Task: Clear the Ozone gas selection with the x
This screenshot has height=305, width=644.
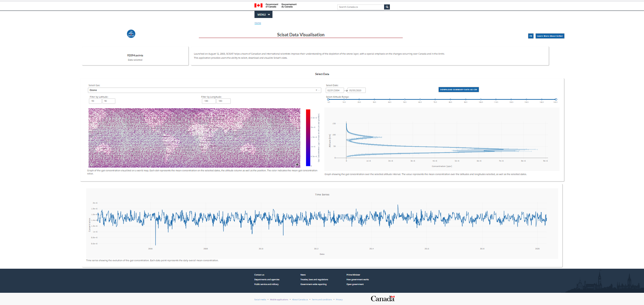Action: point(316,90)
